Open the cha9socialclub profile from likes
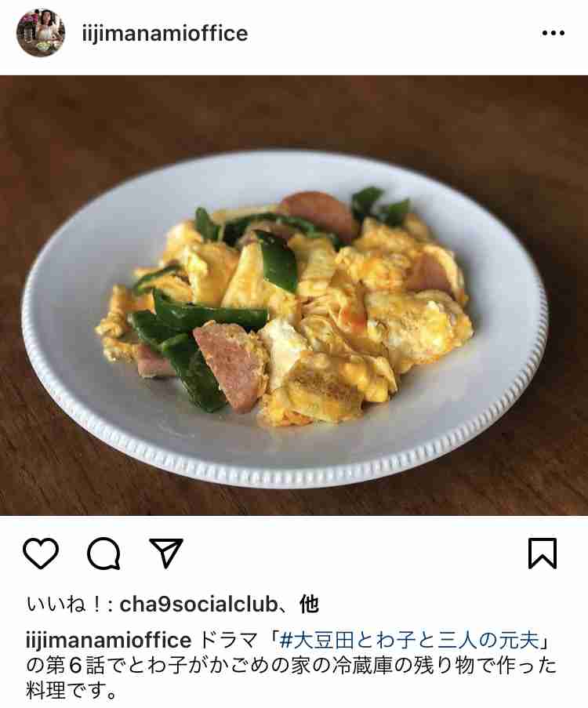 198,605
